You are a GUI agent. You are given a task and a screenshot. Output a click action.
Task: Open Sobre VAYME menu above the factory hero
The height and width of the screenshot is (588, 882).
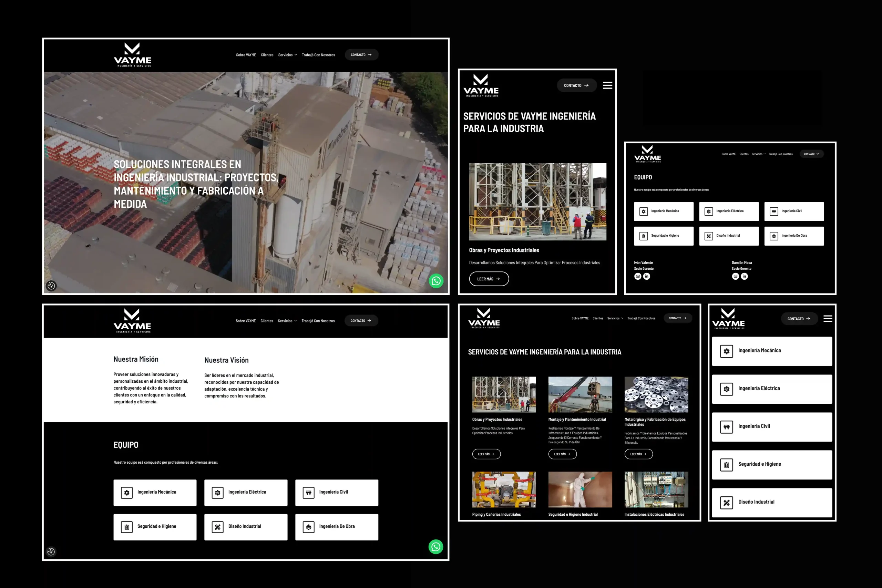246,55
